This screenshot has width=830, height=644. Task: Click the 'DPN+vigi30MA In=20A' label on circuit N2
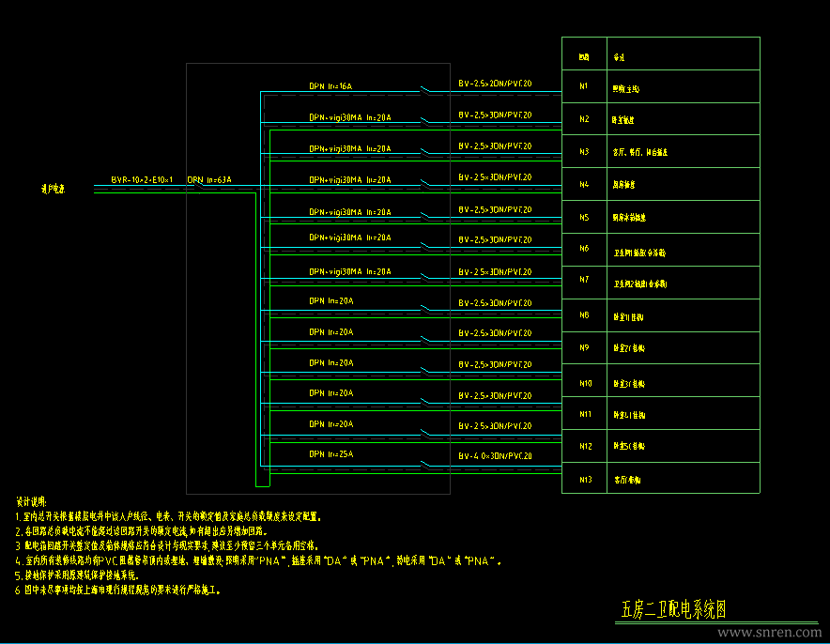pyautogui.click(x=350, y=117)
